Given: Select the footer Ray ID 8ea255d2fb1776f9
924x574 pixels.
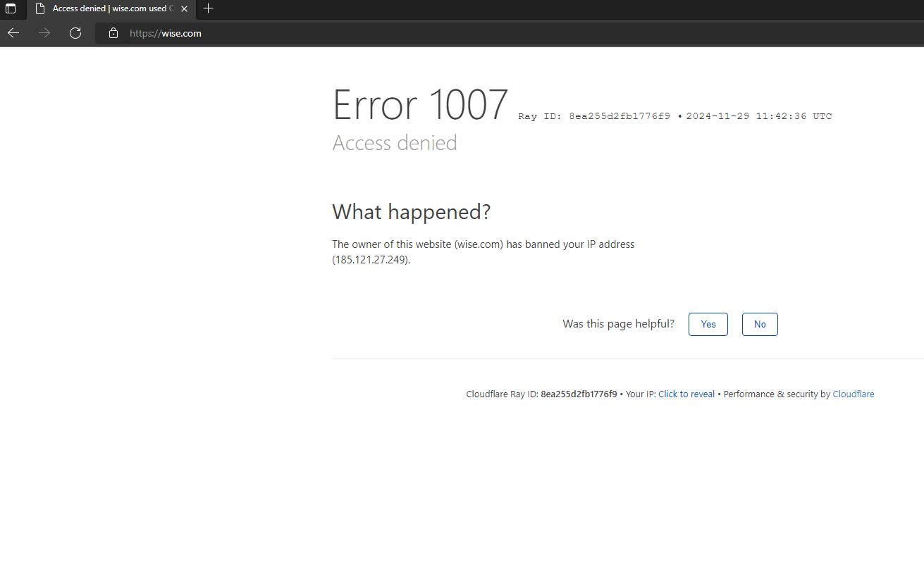Looking at the screenshot, I should tap(579, 394).
